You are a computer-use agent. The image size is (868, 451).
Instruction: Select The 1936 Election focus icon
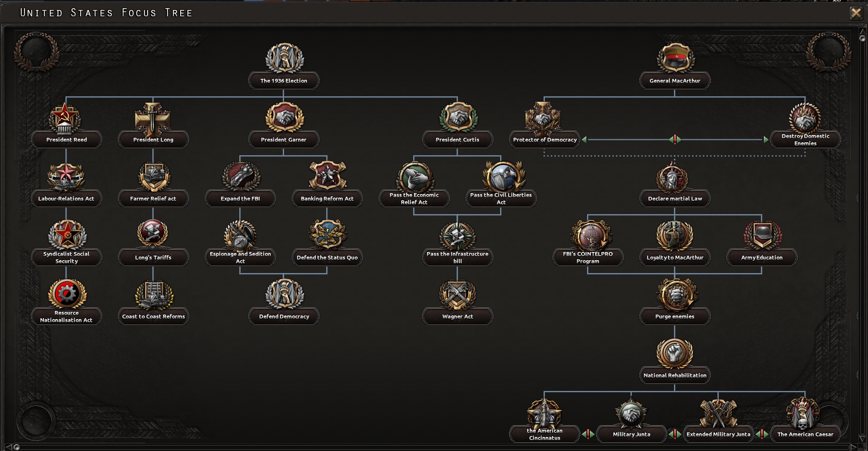point(284,58)
